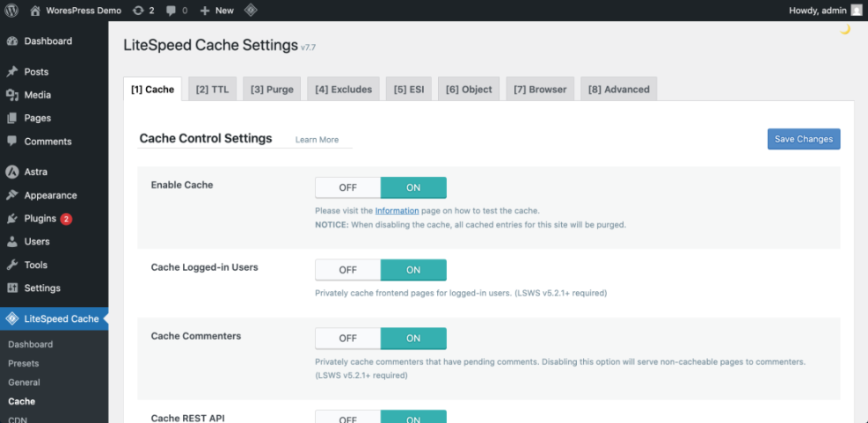Click the Tools wrench icon
The height and width of the screenshot is (423, 868).
(12, 265)
